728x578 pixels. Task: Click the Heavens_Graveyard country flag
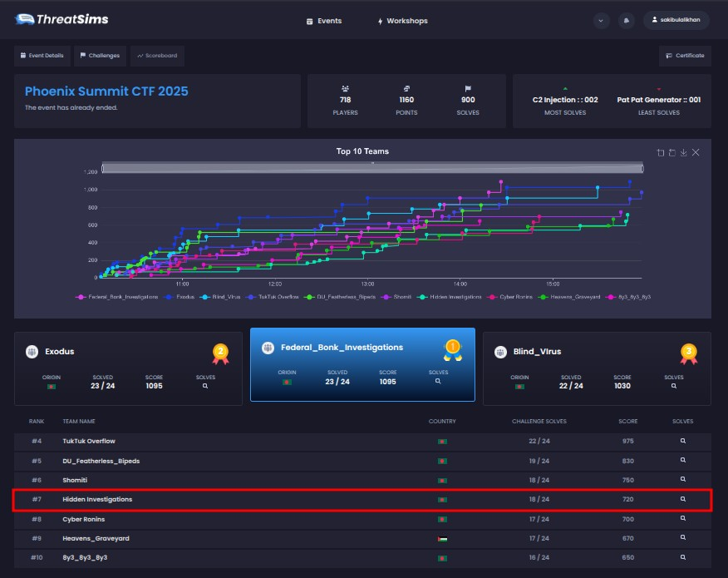[x=442, y=539]
